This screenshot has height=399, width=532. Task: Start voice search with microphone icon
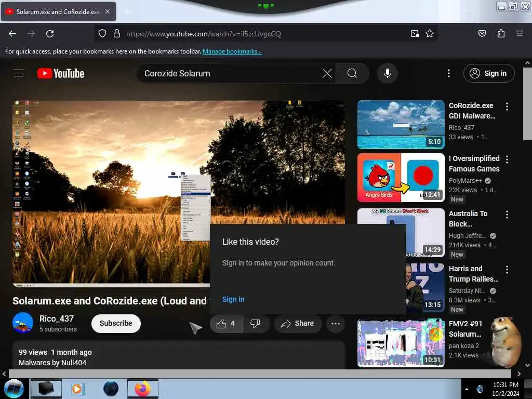point(387,73)
